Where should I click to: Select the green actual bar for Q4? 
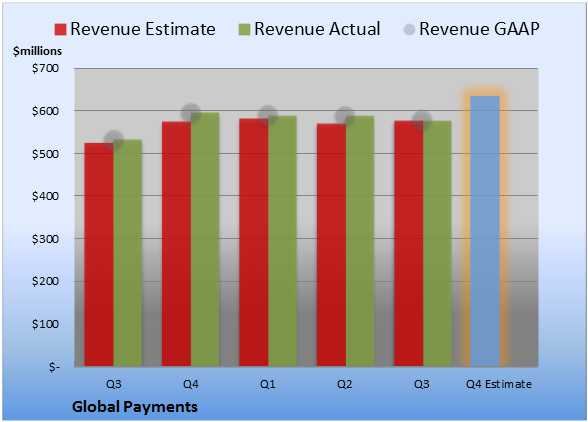pyautogui.click(x=205, y=239)
